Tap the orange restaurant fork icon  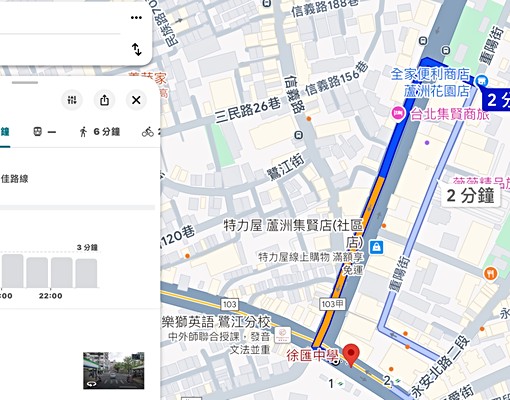coord(490,274)
